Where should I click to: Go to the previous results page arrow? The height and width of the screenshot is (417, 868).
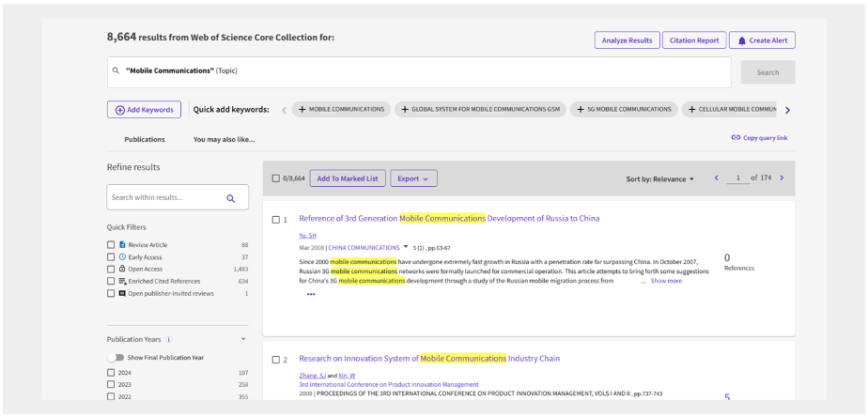click(x=717, y=178)
